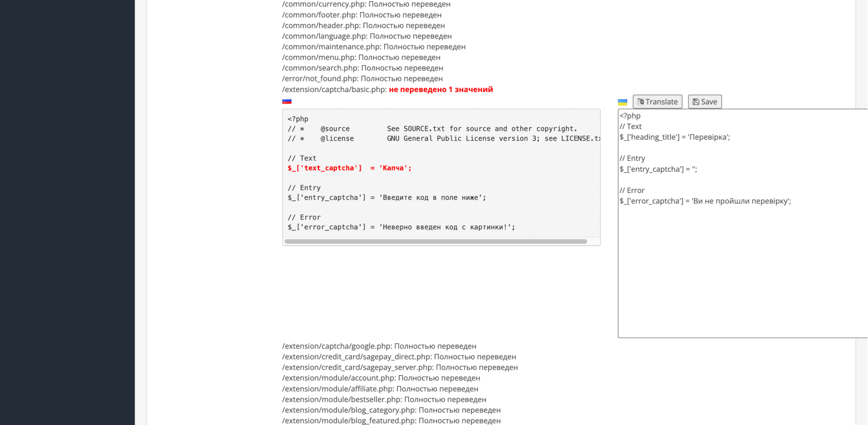This screenshot has width=868, height=425.
Task: Click the Translate button
Action: pyautogui.click(x=658, y=102)
